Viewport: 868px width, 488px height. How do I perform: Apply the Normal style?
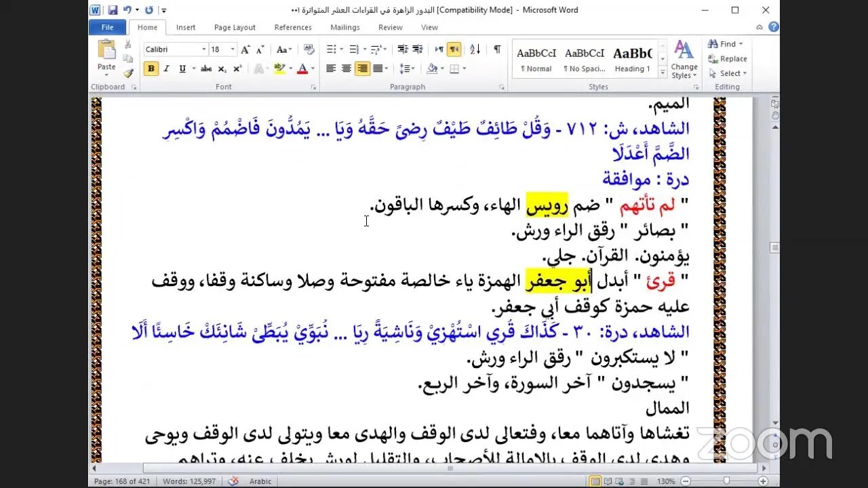tap(536, 59)
